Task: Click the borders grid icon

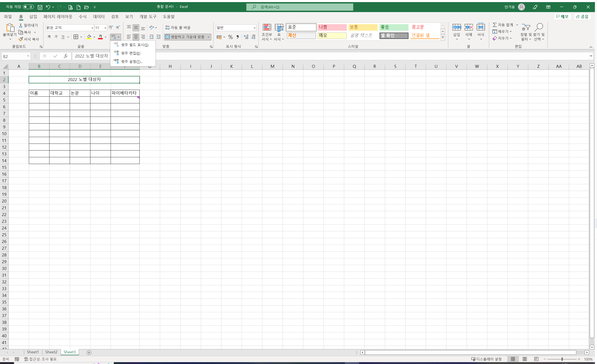Action: [76, 37]
